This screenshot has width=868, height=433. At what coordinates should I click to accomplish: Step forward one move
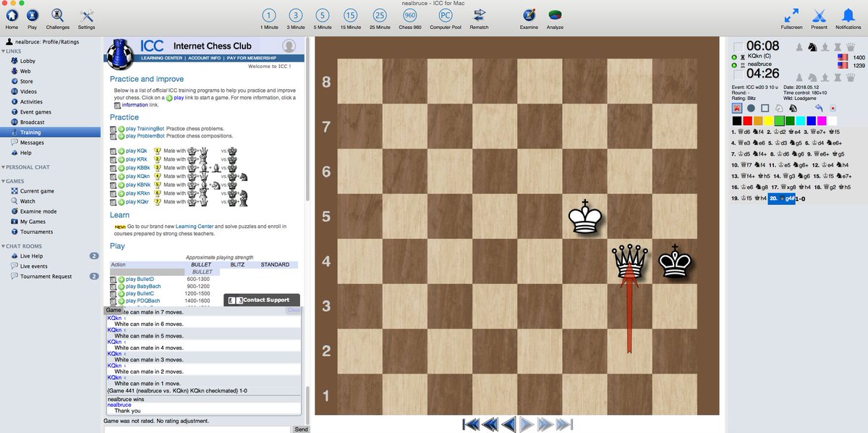pyautogui.click(x=527, y=424)
